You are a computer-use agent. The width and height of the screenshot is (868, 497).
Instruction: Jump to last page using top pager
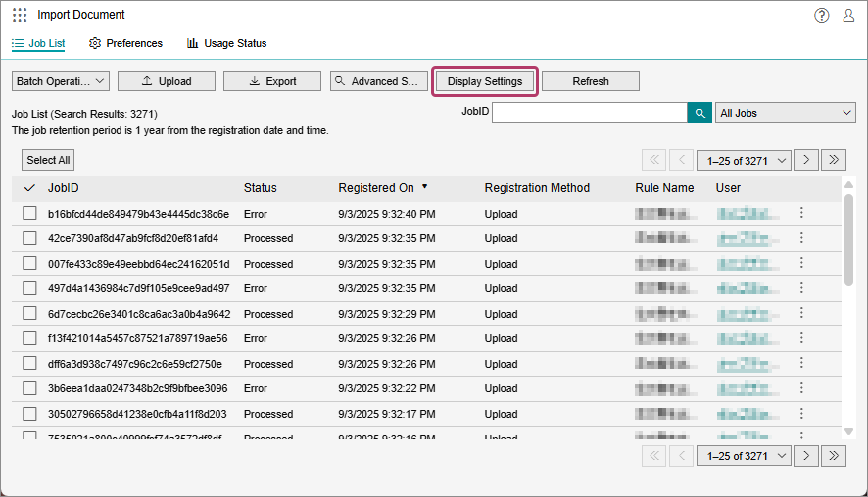click(x=834, y=160)
